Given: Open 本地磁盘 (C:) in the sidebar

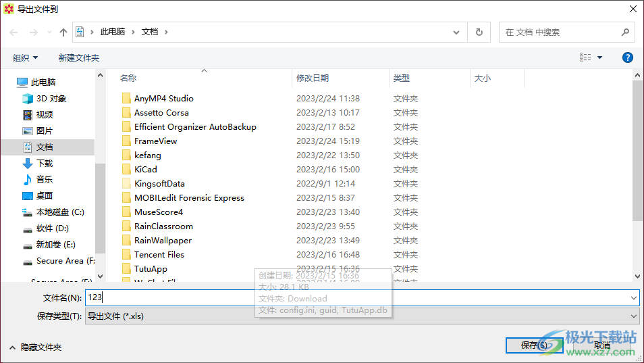Looking at the screenshot, I should point(53,212).
